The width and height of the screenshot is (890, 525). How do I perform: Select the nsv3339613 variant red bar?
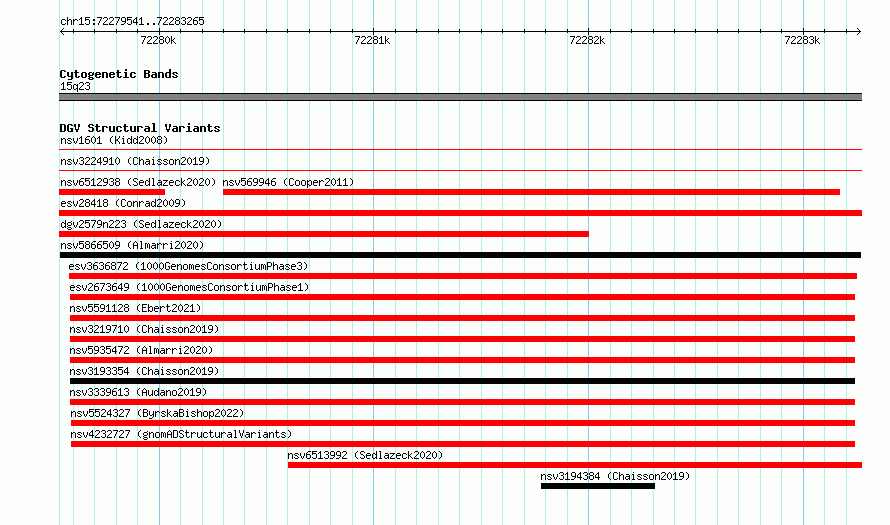point(463,402)
